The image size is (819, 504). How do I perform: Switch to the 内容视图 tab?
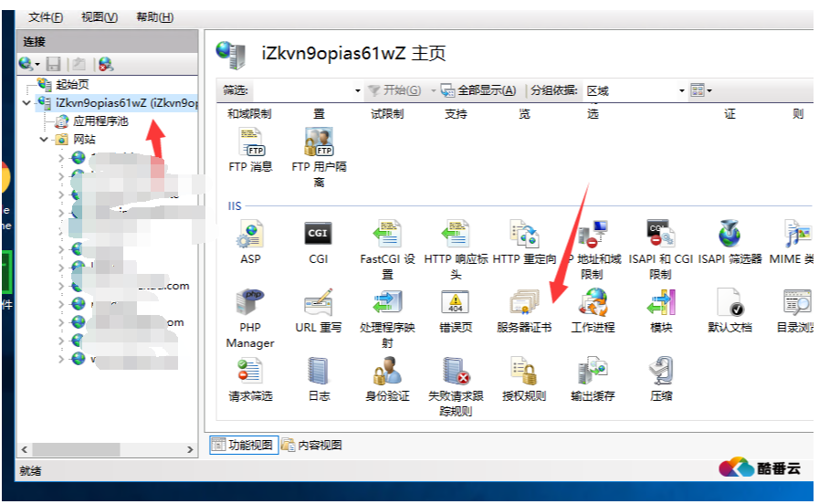(311, 446)
